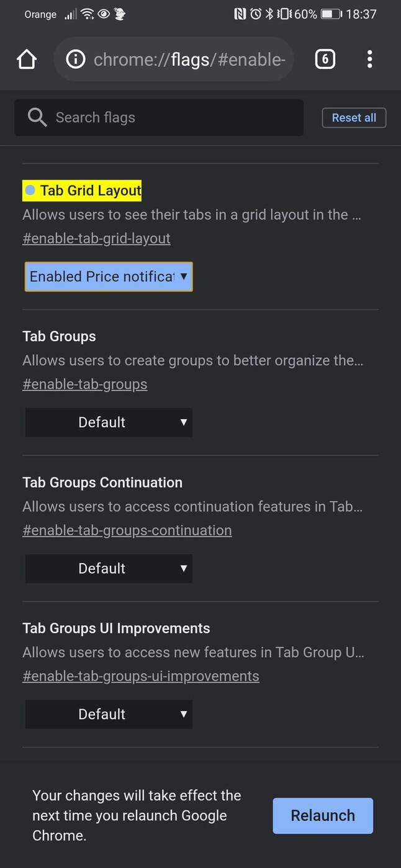The height and width of the screenshot is (868, 401).
Task: Focus the Search flags input field
Action: (x=174, y=118)
